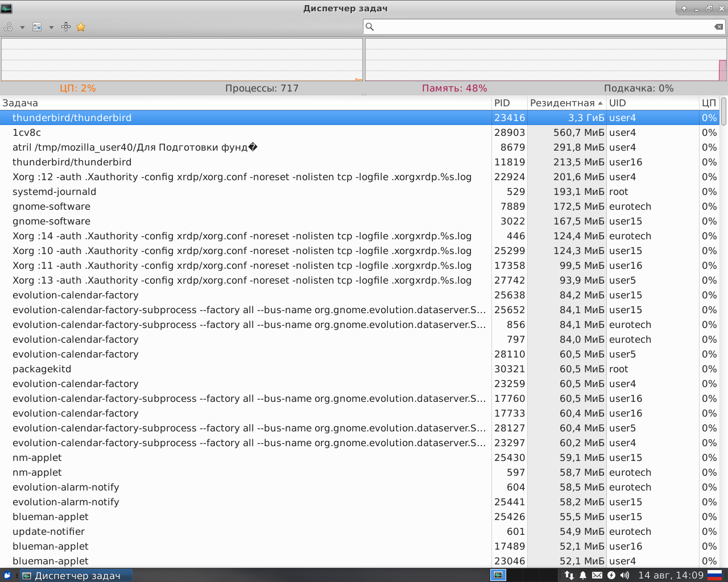Select the thunderbird process with PID 11819
Screen dimensions: 728x582
point(359,162)
